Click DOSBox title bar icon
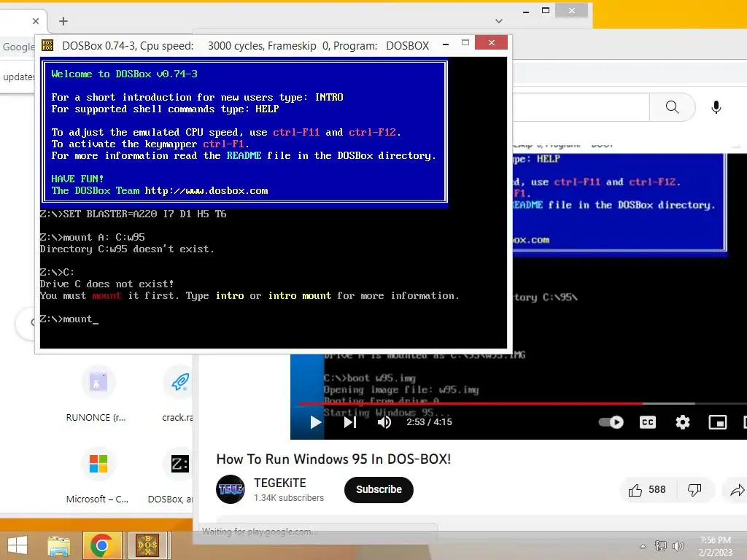This screenshot has height=560, width=747. (47, 45)
